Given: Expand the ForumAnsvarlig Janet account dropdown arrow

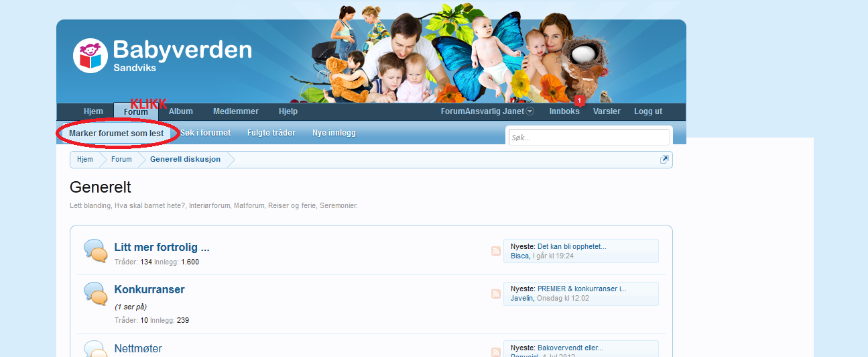Looking at the screenshot, I should [x=530, y=111].
